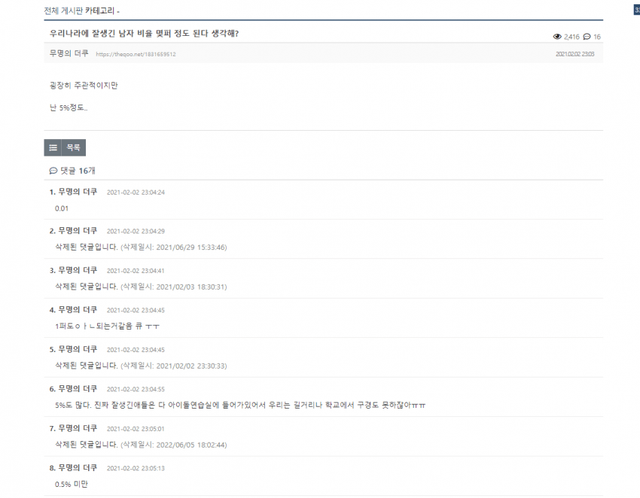The height and width of the screenshot is (498, 640).
Task: Open the theqoo.net post URL link
Action: point(136,54)
